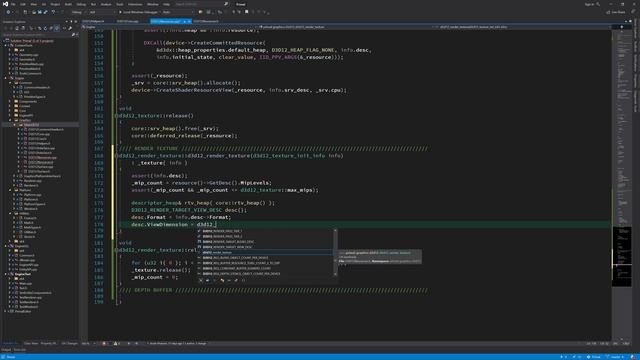Open the Debug configuration dropdown in toolbar

tap(78, 12)
